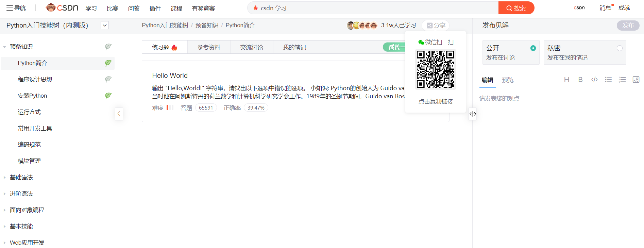Click the leaf icon beside 预备知识

[x=108, y=47]
